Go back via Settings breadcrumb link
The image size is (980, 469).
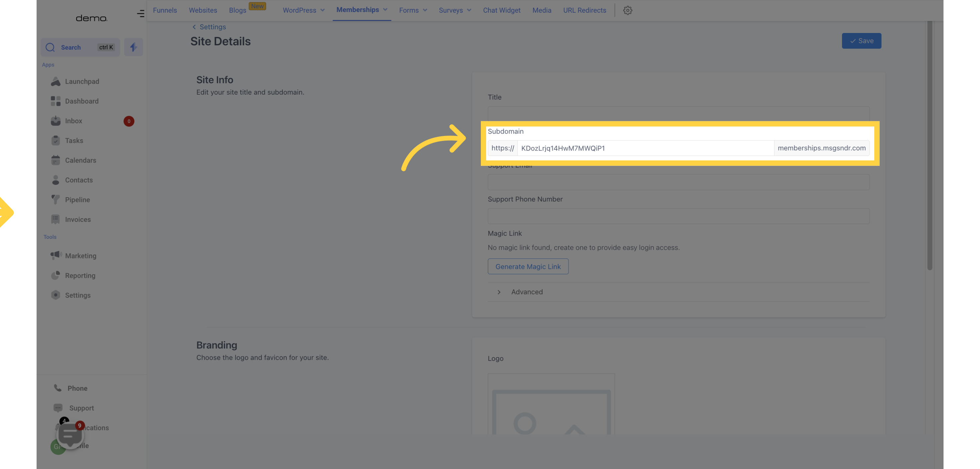(x=209, y=27)
